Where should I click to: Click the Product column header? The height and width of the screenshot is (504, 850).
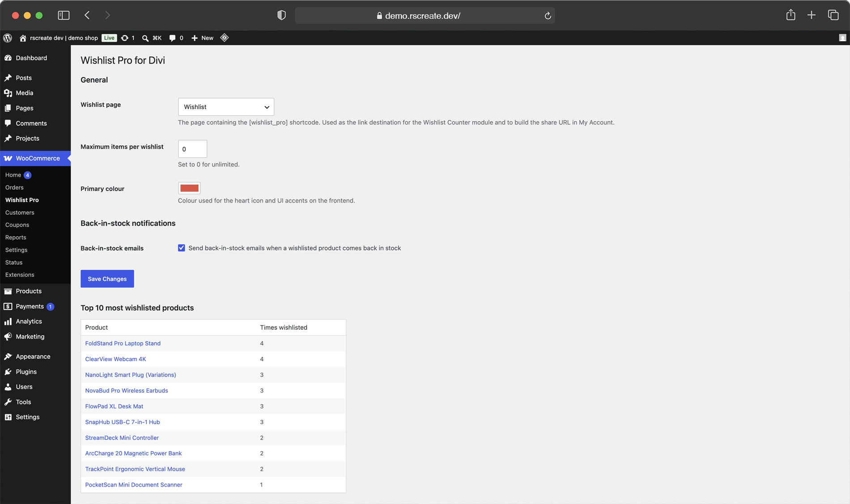(x=97, y=327)
